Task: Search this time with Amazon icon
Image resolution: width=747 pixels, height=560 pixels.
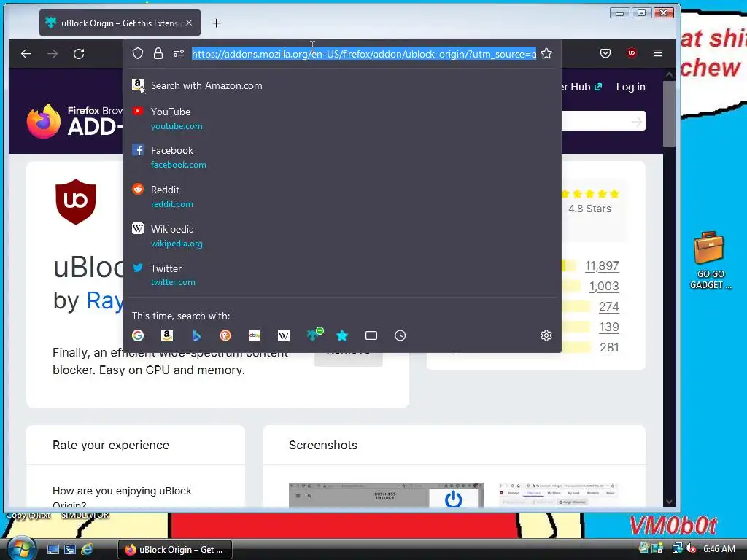Action: 167,335
